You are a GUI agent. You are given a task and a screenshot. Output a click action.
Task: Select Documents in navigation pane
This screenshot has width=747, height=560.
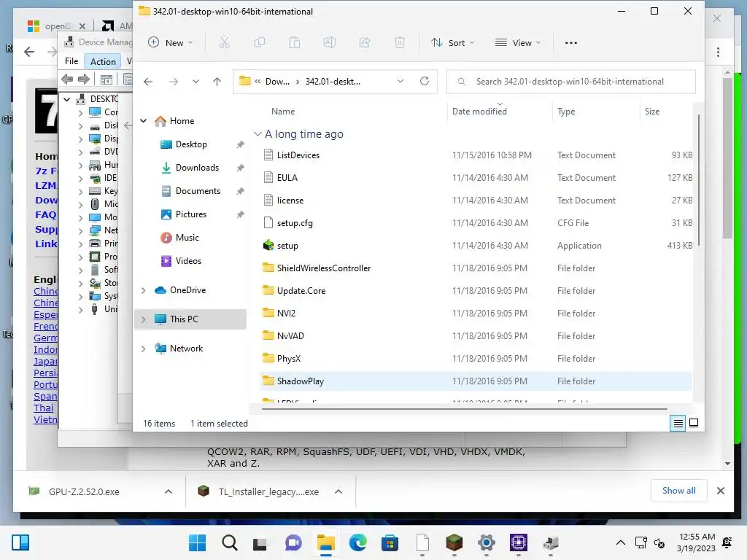(x=198, y=191)
